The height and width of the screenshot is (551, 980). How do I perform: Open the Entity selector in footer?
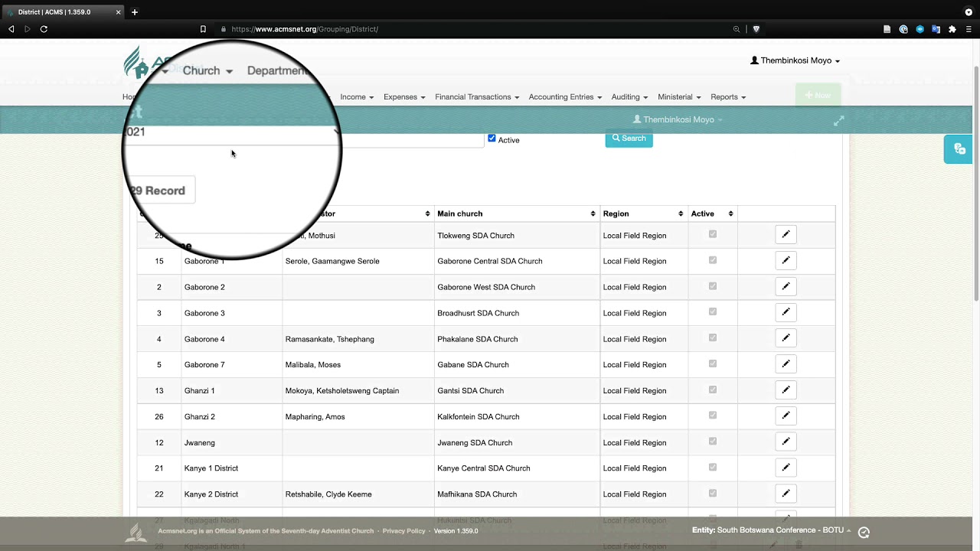[771, 530]
